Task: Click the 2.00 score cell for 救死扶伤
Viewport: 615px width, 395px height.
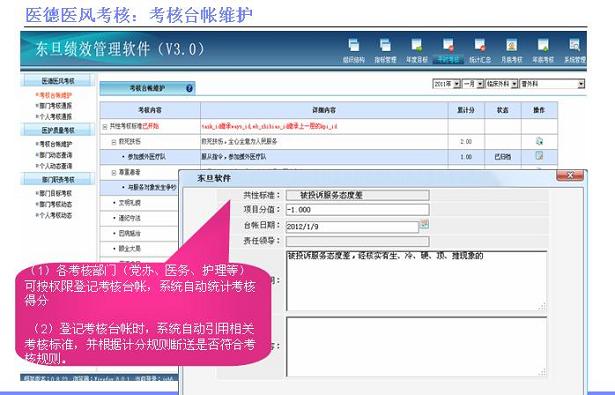Action: tap(466, 142)
